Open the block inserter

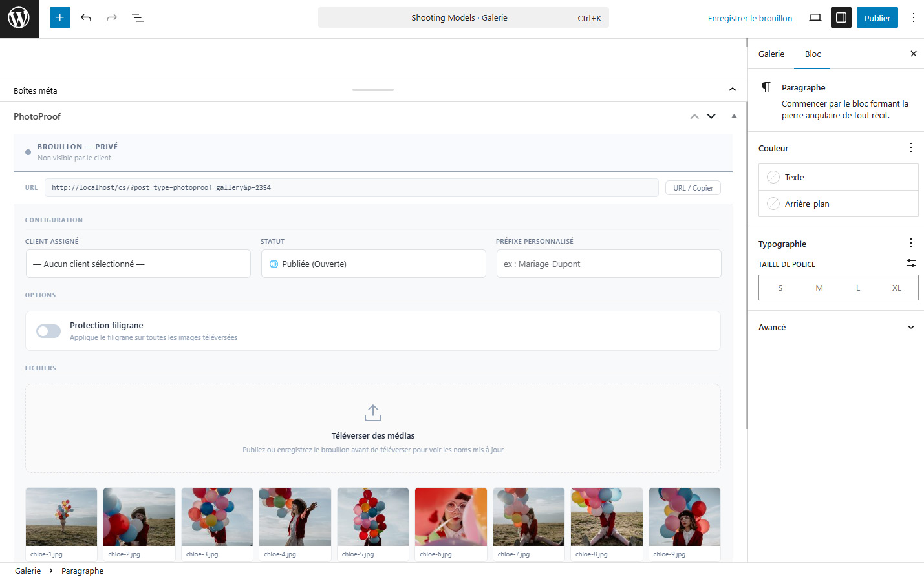(59, 17)
